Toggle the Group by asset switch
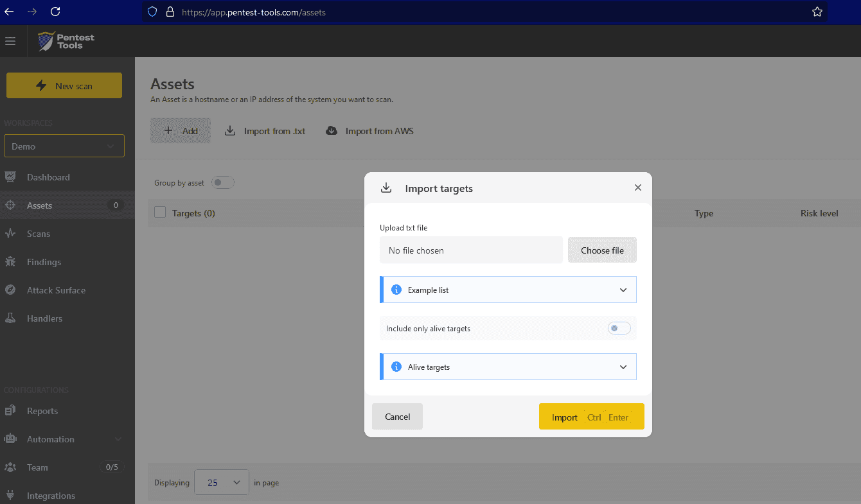The height and width of the screenshot is (504, 861). (x=223, y=183)
